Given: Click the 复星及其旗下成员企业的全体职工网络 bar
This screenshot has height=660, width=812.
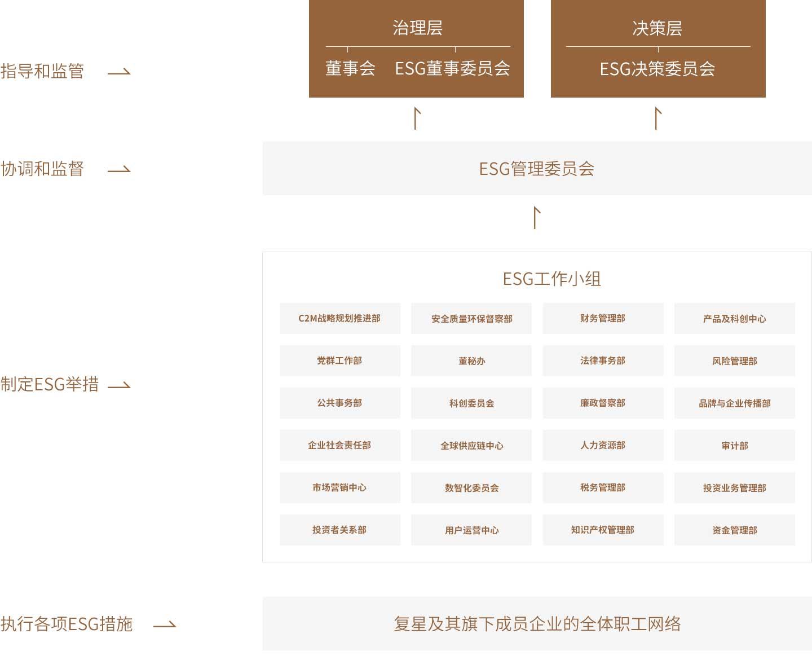Looking at the screenshot, I should point(536,624).
